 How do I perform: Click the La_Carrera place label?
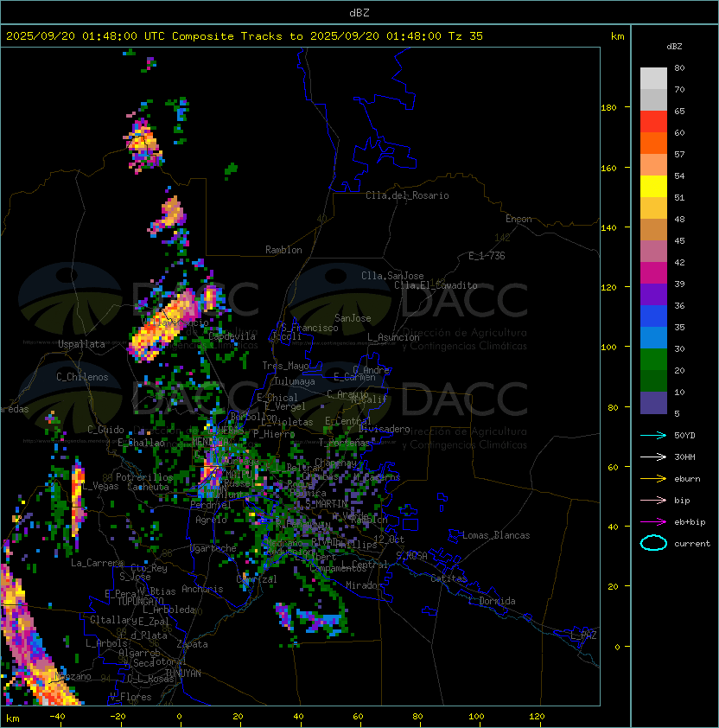[x=97, y=563]
